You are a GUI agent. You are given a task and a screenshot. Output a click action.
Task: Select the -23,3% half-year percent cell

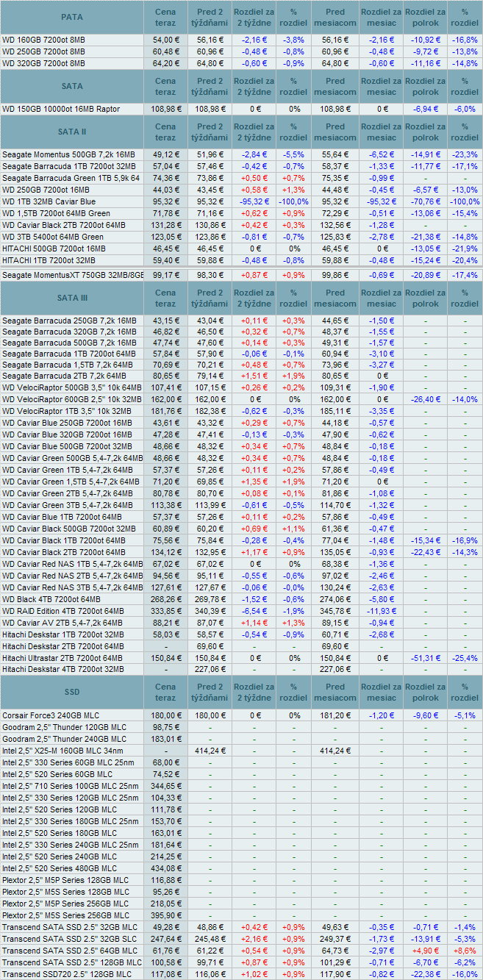click(x=465, y=154)
